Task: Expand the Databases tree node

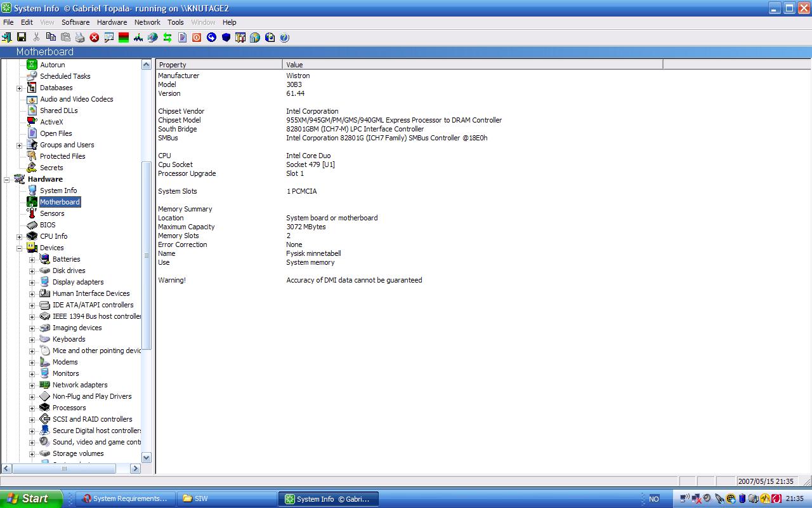Action: [x=19, y=88]
